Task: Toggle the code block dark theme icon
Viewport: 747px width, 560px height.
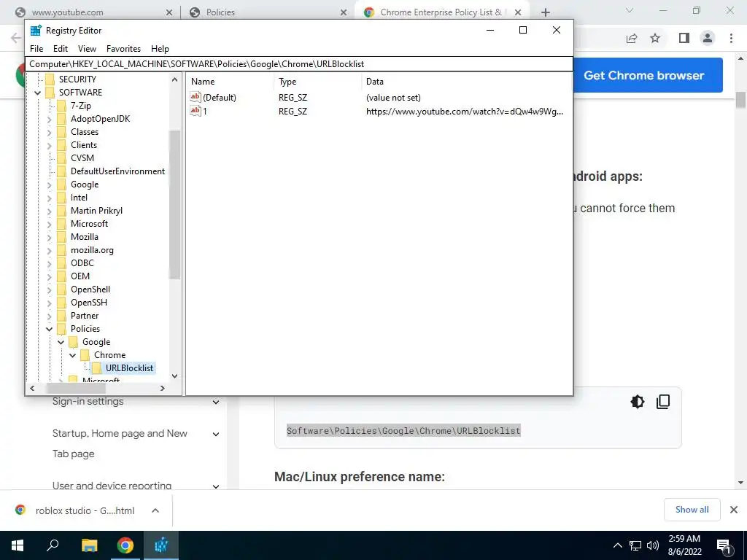Action: (x=638, y=402)
